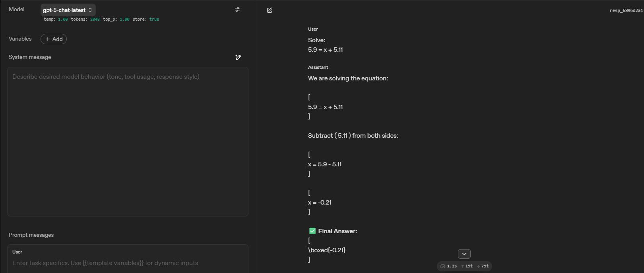Toggle the User role label in Prompt messages
The image size is (644, 273).
point(17,252)
